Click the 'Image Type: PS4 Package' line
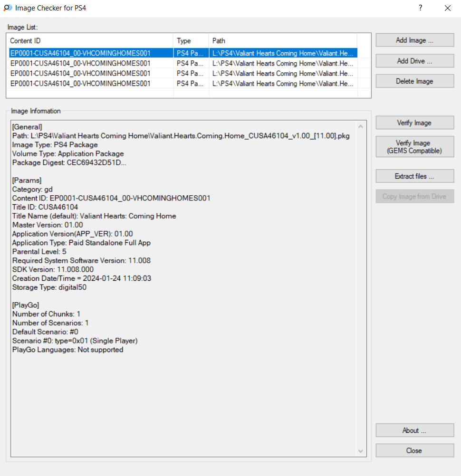 55,144
